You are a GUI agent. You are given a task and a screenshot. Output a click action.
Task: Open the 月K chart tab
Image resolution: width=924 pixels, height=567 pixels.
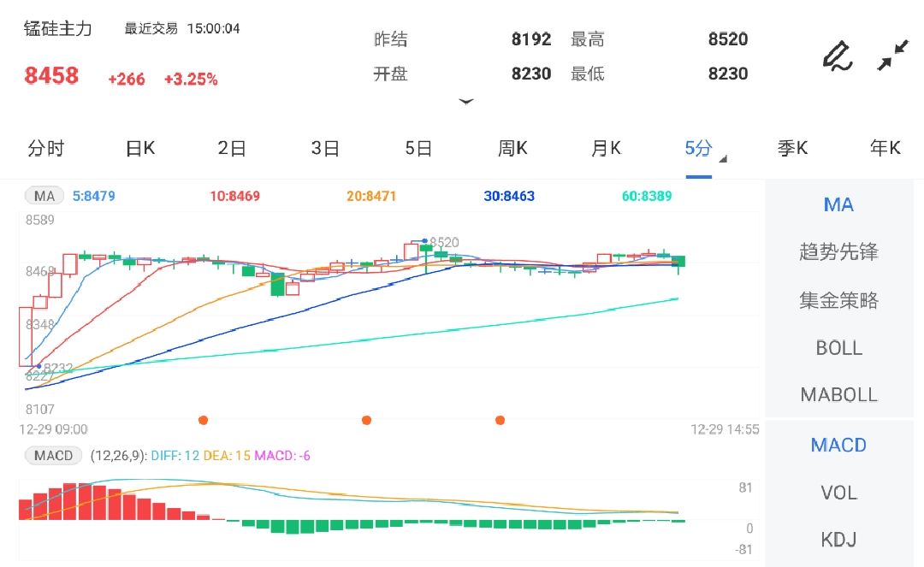(x=606, y=148)
